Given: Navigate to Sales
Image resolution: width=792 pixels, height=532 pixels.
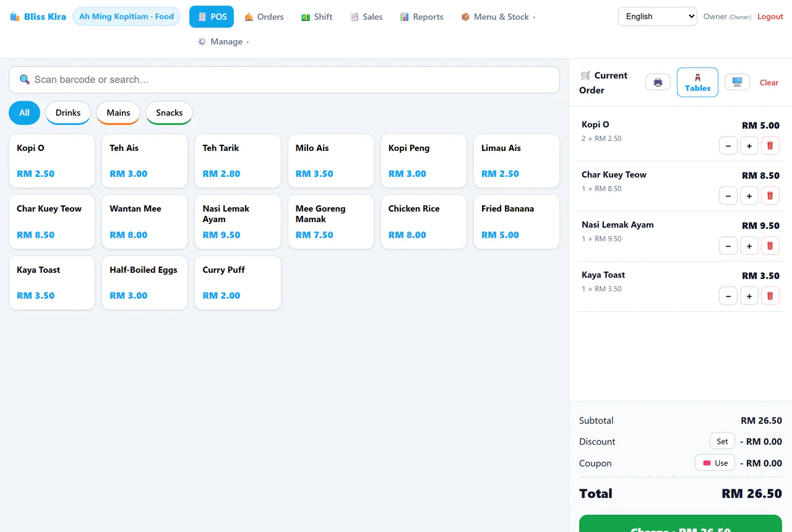Looking at the screenshot, I should 366,17.
